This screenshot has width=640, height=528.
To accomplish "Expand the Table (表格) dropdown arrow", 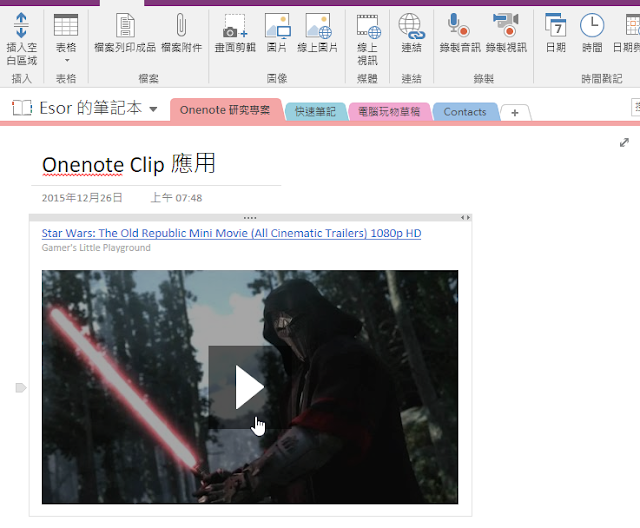I will (67, 60).
